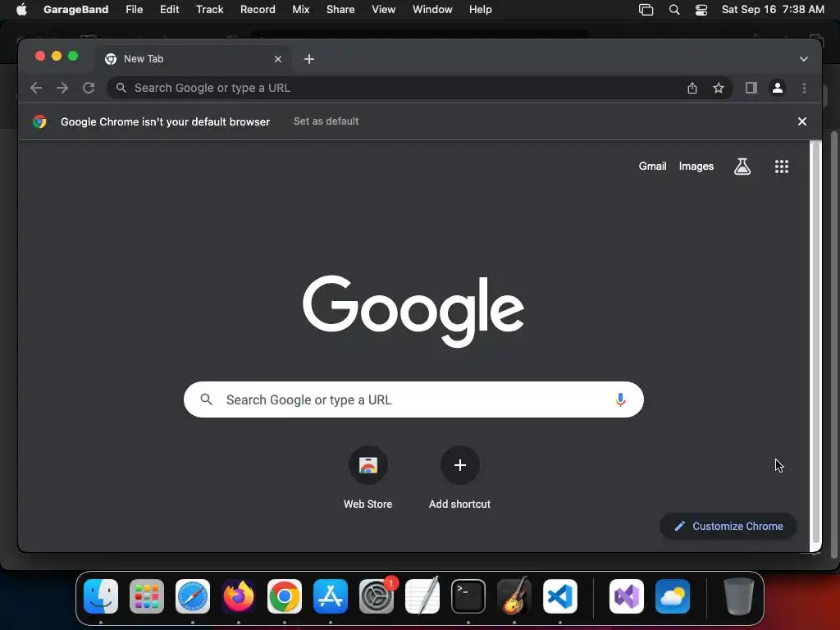Screen dimensions: 840x630
Task: Open System Settings from the Dock
Action: click(x=377, y=596)
